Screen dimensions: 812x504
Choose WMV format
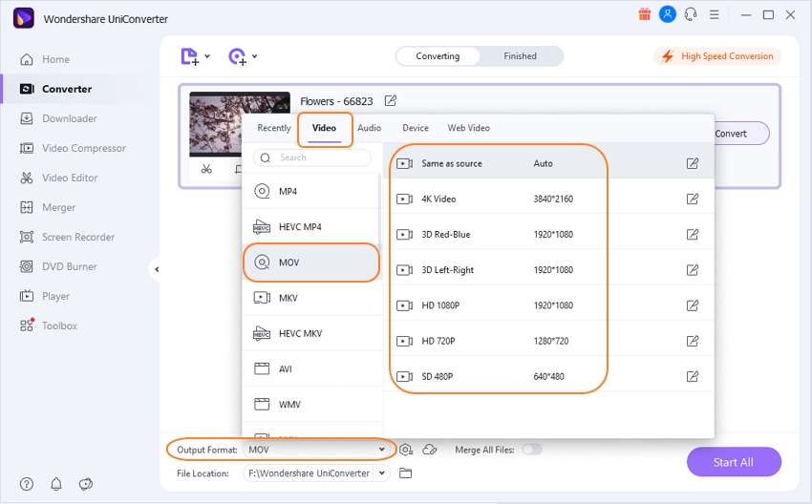pos(311,404)
